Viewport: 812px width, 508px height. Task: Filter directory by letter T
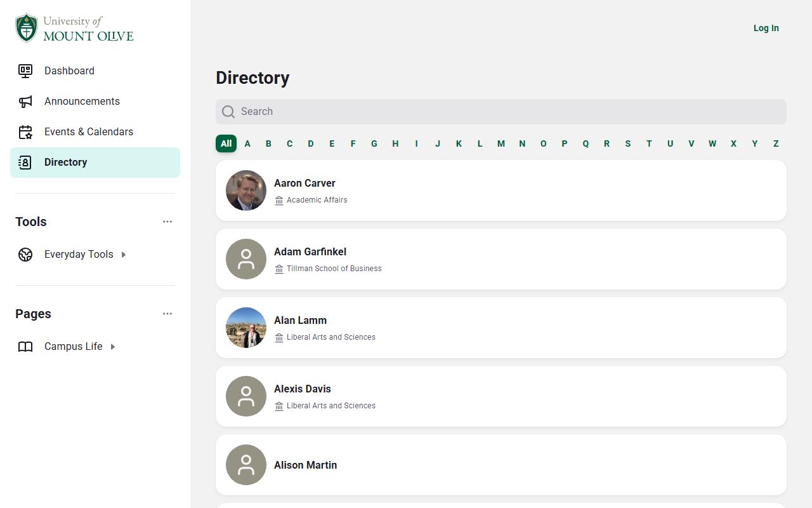tap(649, 144)
